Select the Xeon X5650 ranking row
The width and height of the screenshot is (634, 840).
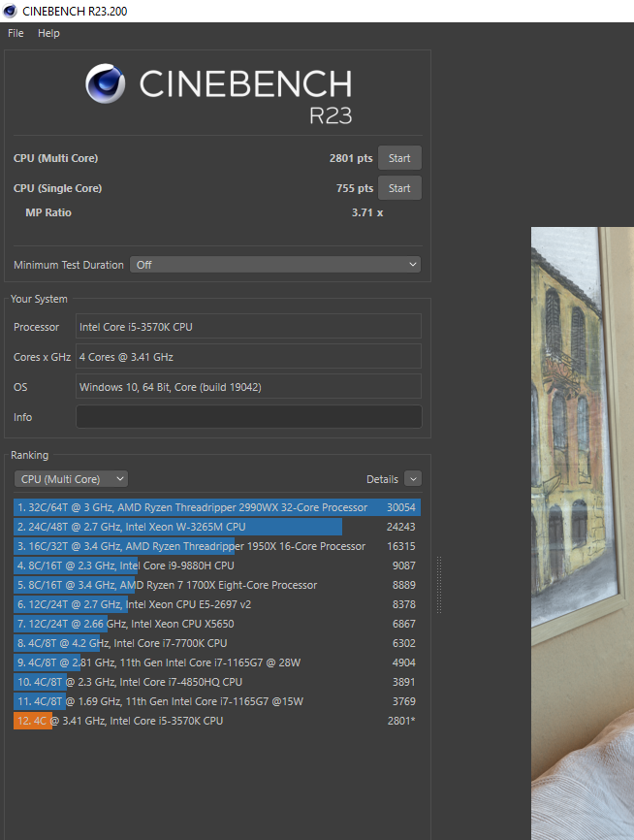pyautogui.click(x=217, y=624)
